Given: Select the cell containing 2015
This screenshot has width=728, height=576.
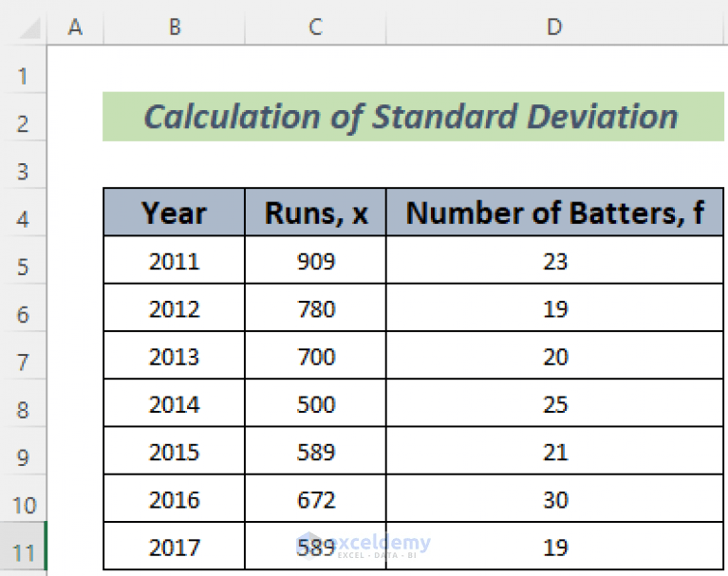Looking at the screenshot, I should click(174, 451).
